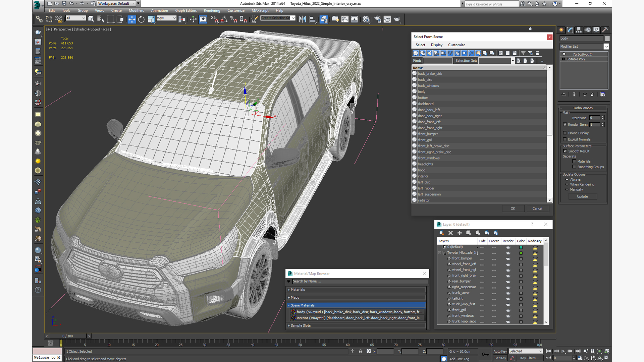Viewport: 644px width, 362px height.
Task: Select Manually update option
Action: pyautogui.click(x=567, y=189)
